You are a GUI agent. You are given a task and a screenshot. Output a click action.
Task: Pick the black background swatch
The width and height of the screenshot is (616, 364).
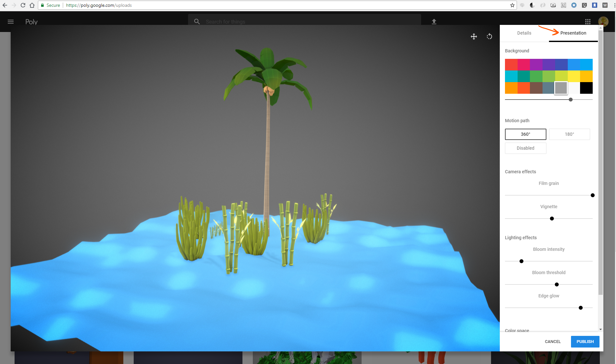586,88
